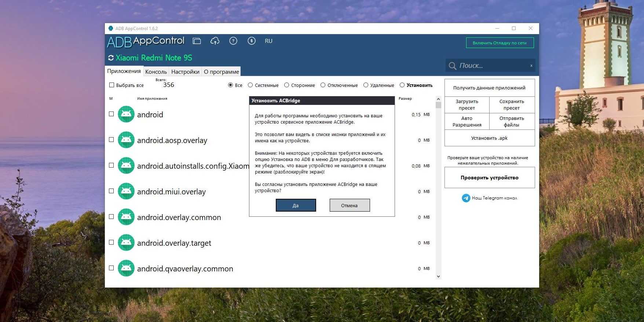This screenshot has width=644, height=322.
Task: Click the donate dollar icon
Action: [252, 41]
